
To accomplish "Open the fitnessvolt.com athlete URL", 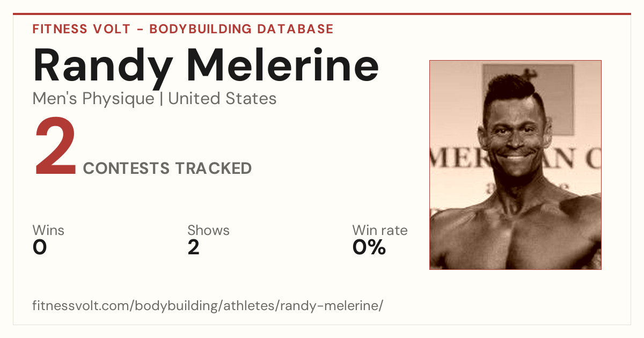I will pyautogui.click(x=208, y=306).
